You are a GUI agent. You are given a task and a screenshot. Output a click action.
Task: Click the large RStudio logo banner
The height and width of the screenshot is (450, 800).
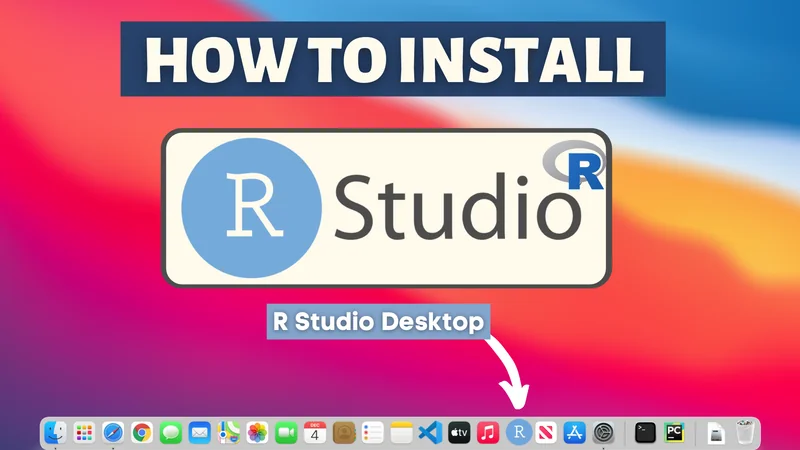pyautogui.click(x=385, y=208)
